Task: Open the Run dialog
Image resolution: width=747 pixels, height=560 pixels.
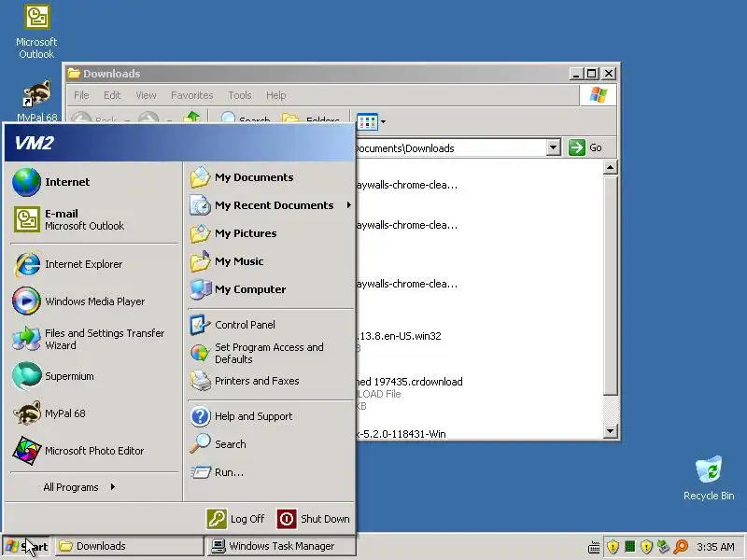Action: point(270,472)
